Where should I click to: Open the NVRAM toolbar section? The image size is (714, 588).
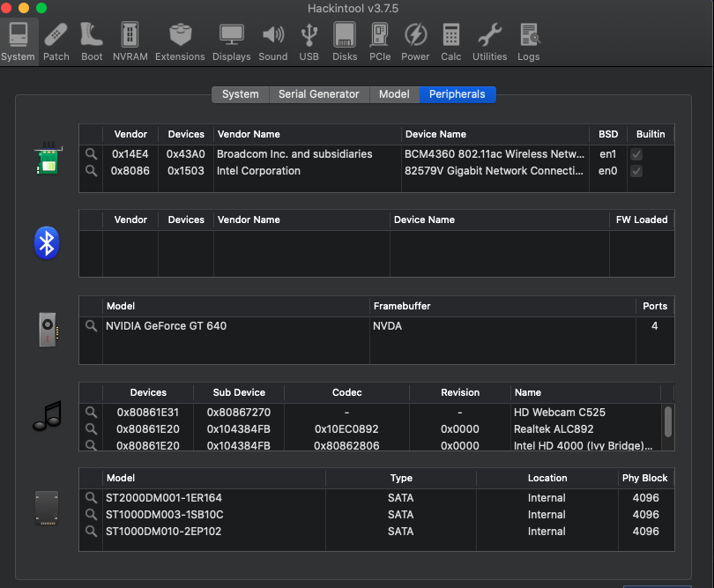click(x=130, y=42)
